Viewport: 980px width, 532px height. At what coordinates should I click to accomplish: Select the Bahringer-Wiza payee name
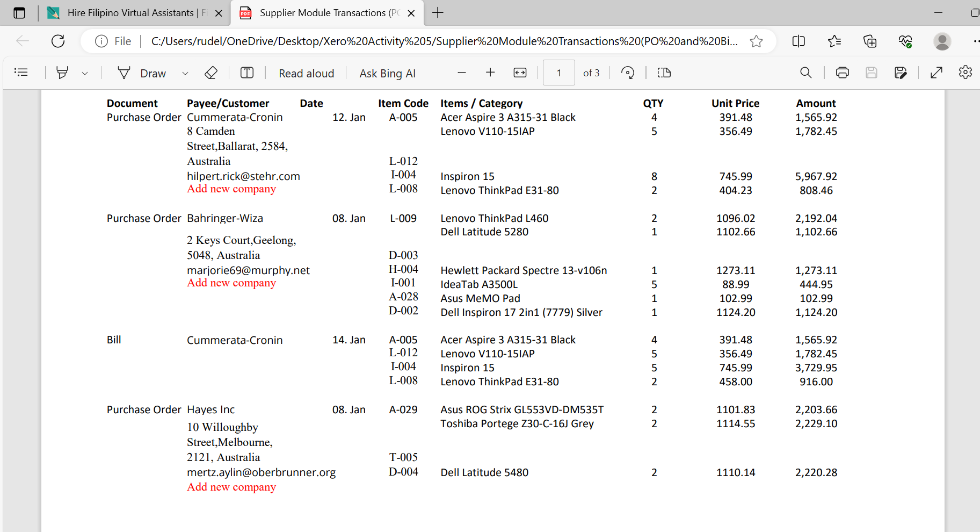point(225,218)
